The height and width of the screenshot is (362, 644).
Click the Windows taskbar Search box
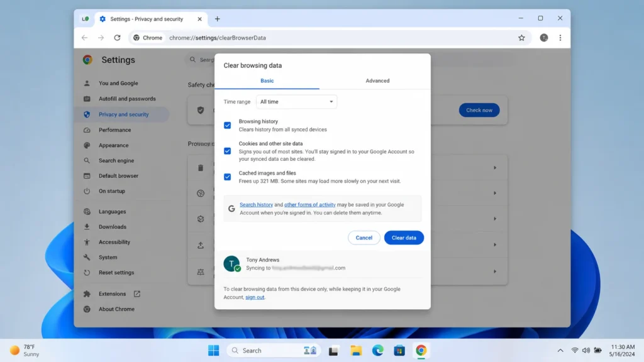273,351
